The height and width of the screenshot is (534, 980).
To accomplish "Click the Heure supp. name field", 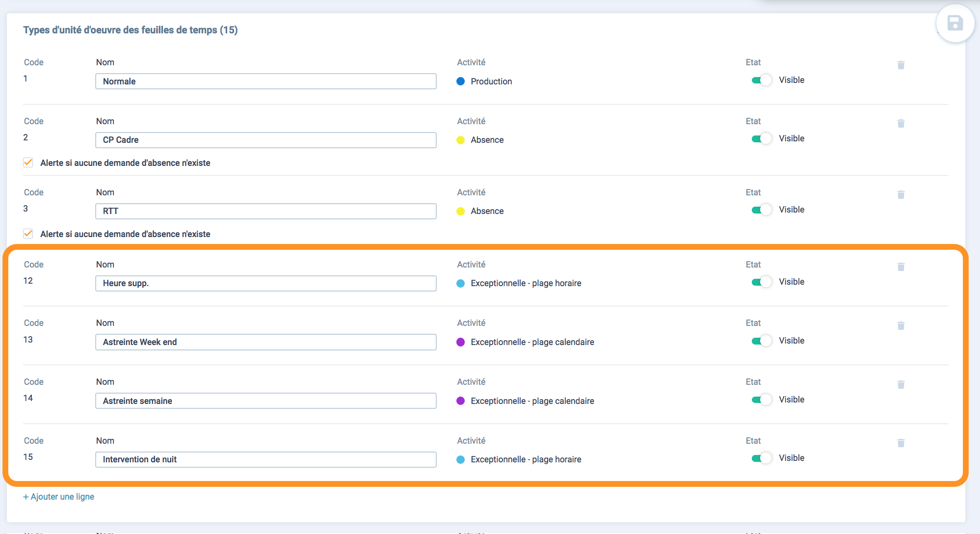I will pos(266,283).
